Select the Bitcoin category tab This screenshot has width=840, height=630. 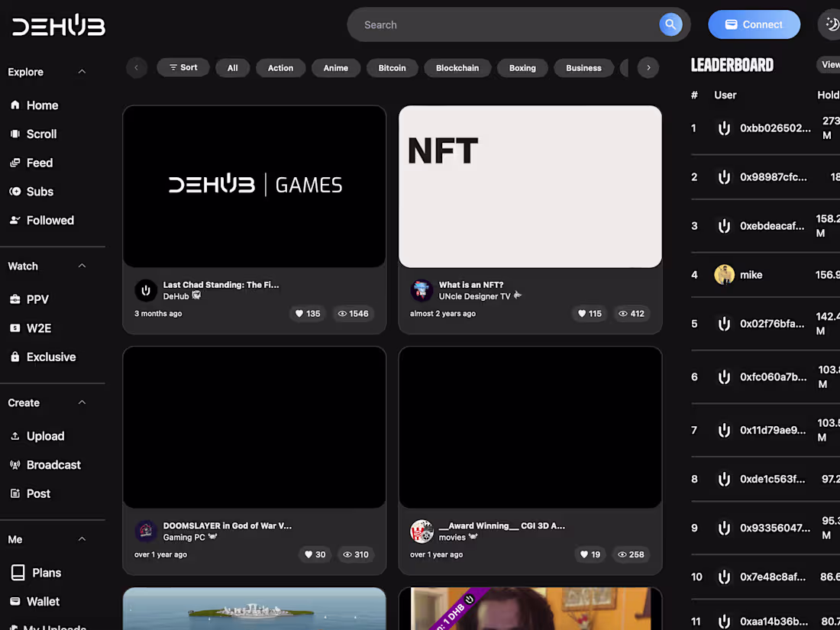(392, 68)
